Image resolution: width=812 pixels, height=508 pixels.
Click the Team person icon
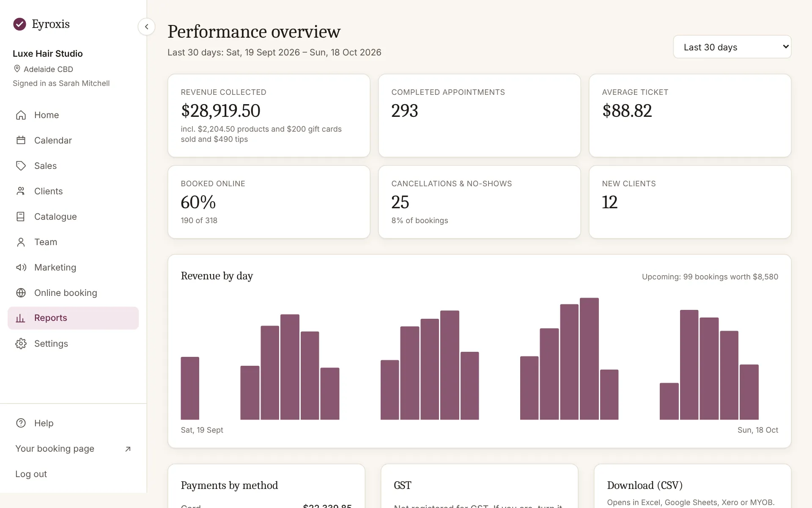(x=21, y=242)
